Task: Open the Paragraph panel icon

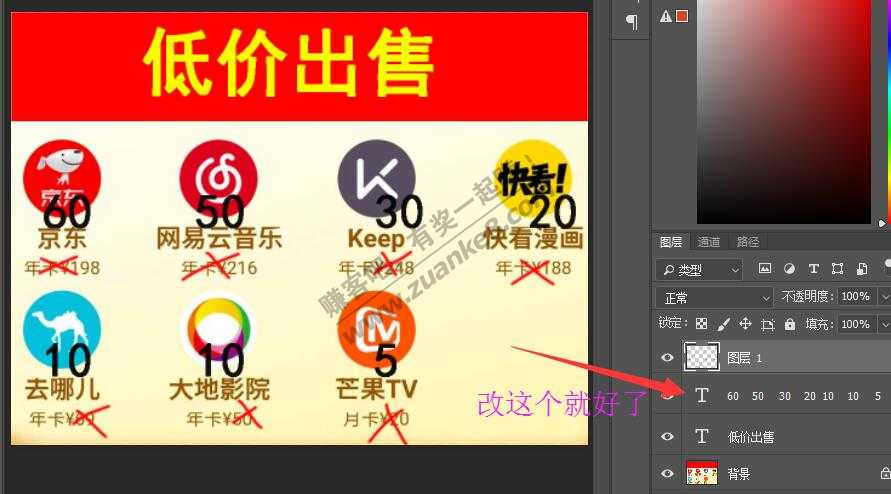Action: (631, 21)
